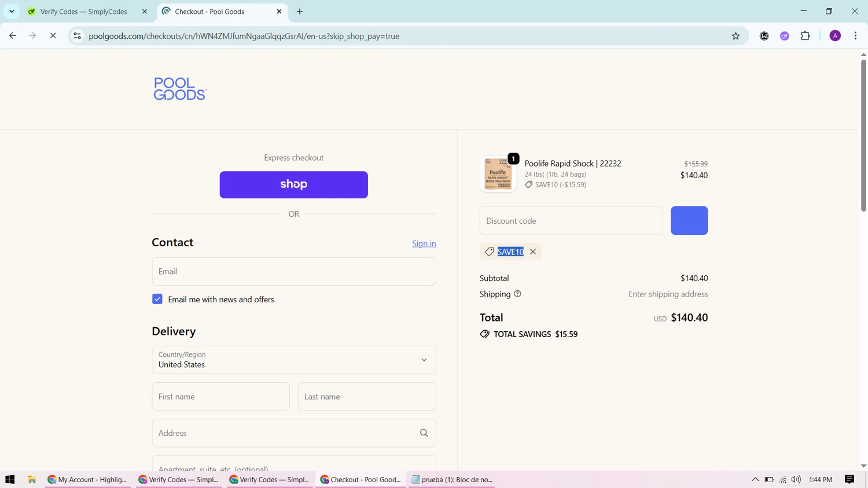Open the volume control in system tray

pyautogui.click(x=796, y=479)
